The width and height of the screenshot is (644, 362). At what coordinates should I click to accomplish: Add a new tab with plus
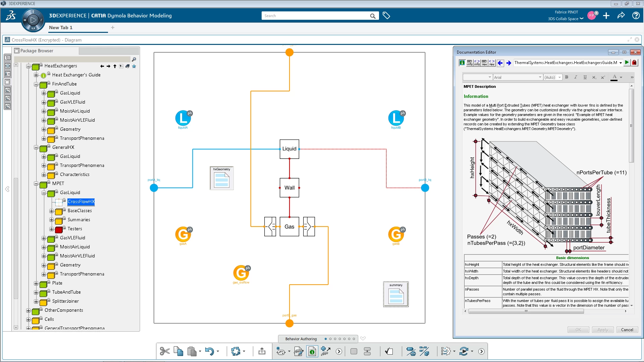(113, 27)
